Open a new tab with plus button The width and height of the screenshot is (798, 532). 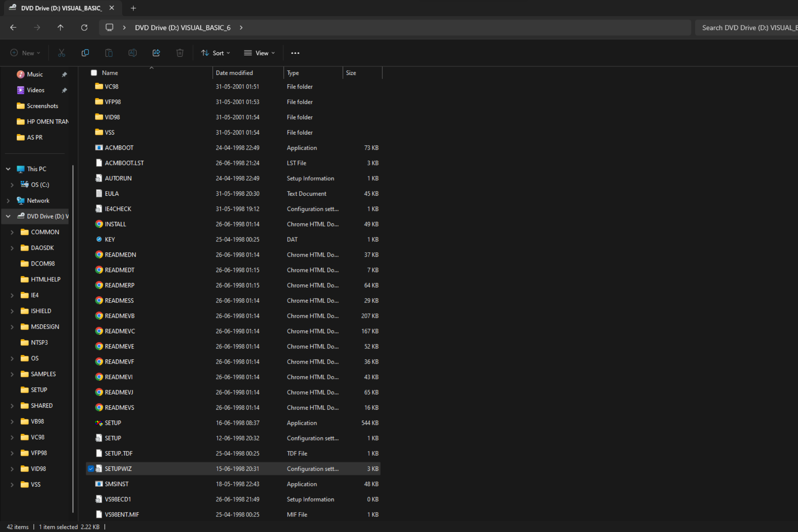[x=133, y=8]
